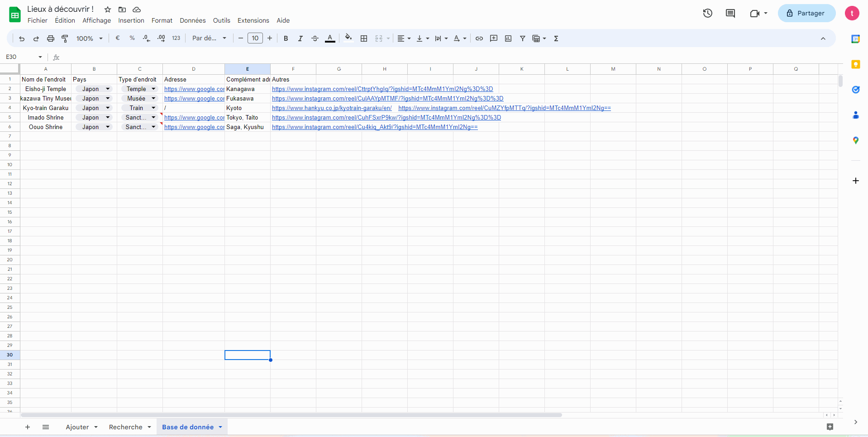Select the paint format tool
The width and height of the screenshot is (868, 437).
click(65, 38)
